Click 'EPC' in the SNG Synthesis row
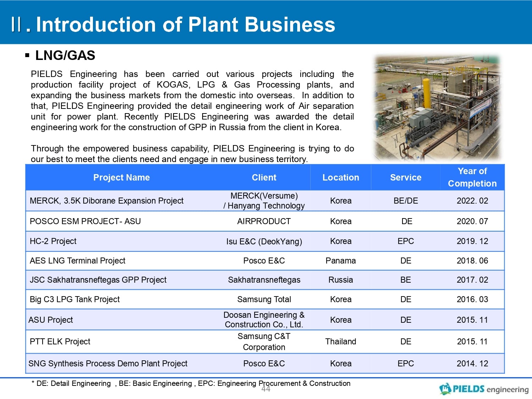 coord(406,364)
